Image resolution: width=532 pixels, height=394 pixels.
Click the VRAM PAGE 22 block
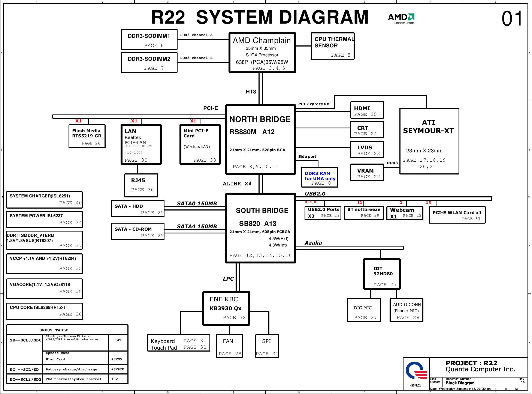click(367, 172)
